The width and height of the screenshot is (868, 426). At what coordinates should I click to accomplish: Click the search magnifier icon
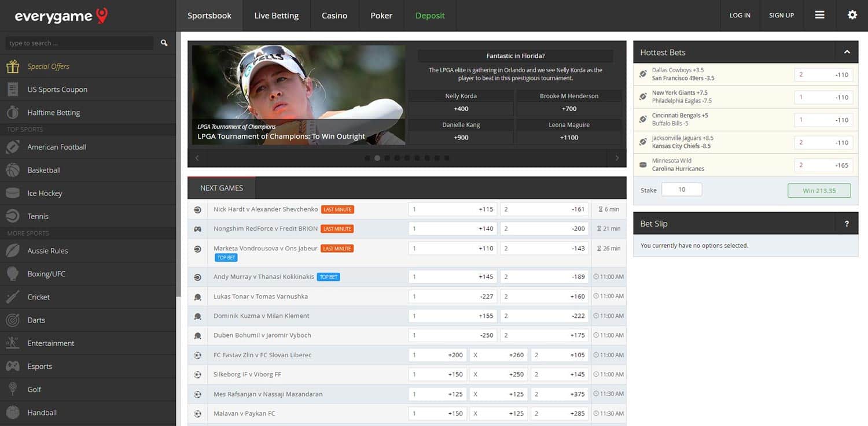164,43
